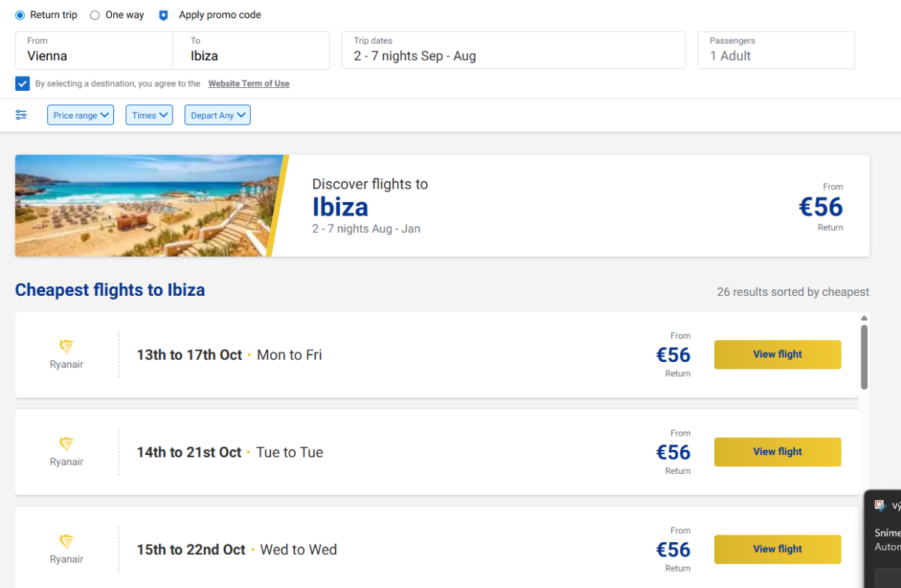Viewport: 901px width, 588px height.
Task: Click the filter sliders icon
Action: 21,115
